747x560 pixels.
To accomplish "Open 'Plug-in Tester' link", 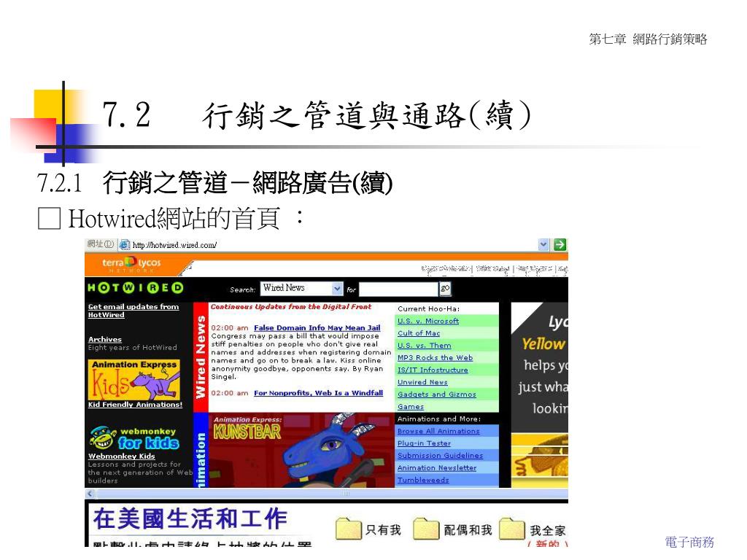I will coord(424,443).
